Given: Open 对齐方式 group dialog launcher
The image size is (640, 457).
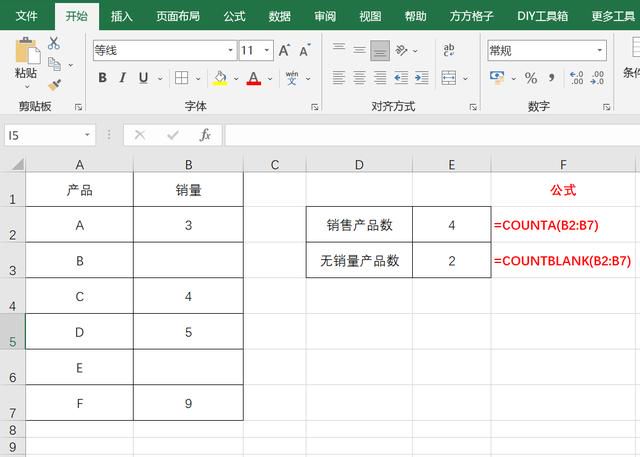Looking at the screenshot, I should click(473, 107).
